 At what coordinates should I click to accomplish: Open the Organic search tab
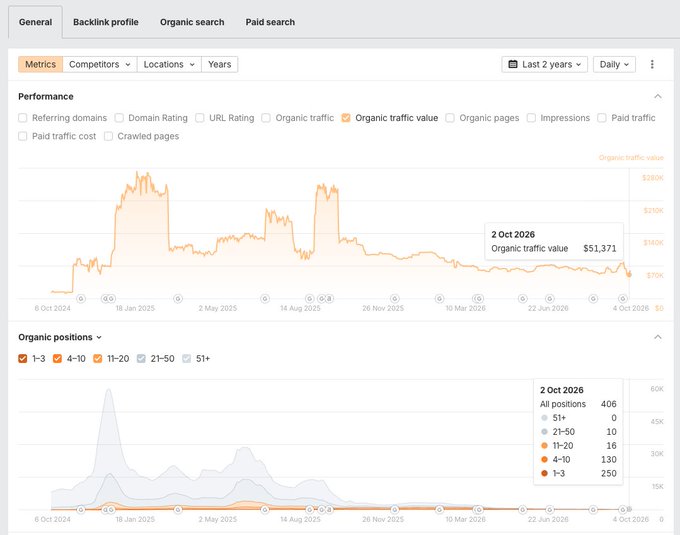pos(192,22)
